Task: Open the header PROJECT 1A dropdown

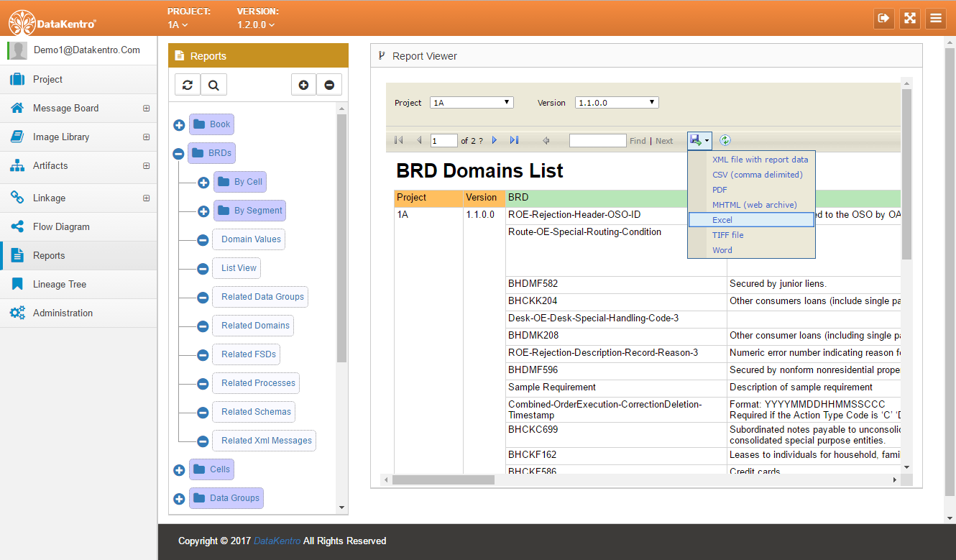Action: click(x=178, y=24)
